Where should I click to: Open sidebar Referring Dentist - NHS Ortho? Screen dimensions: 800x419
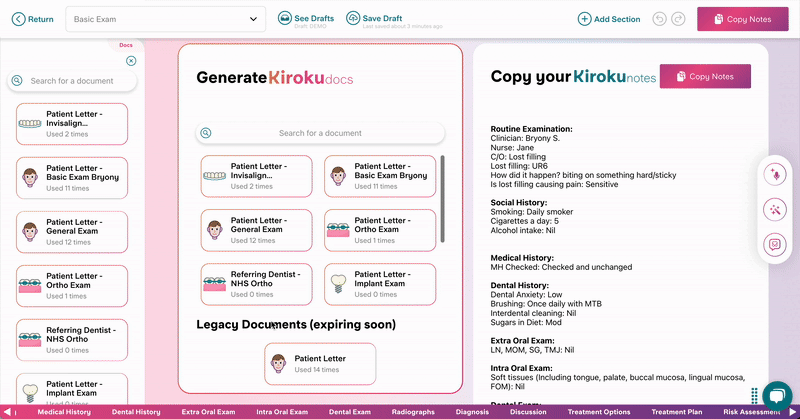click(72, 340)
